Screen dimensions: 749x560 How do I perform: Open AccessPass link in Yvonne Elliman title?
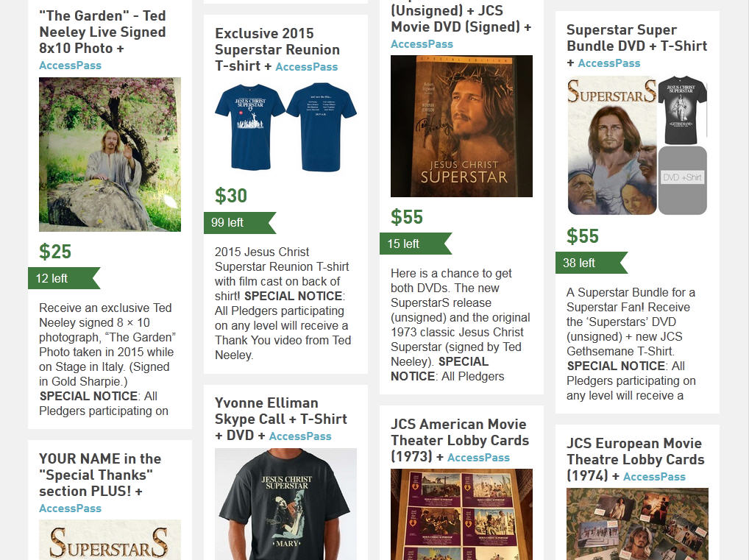coord(300,436)
